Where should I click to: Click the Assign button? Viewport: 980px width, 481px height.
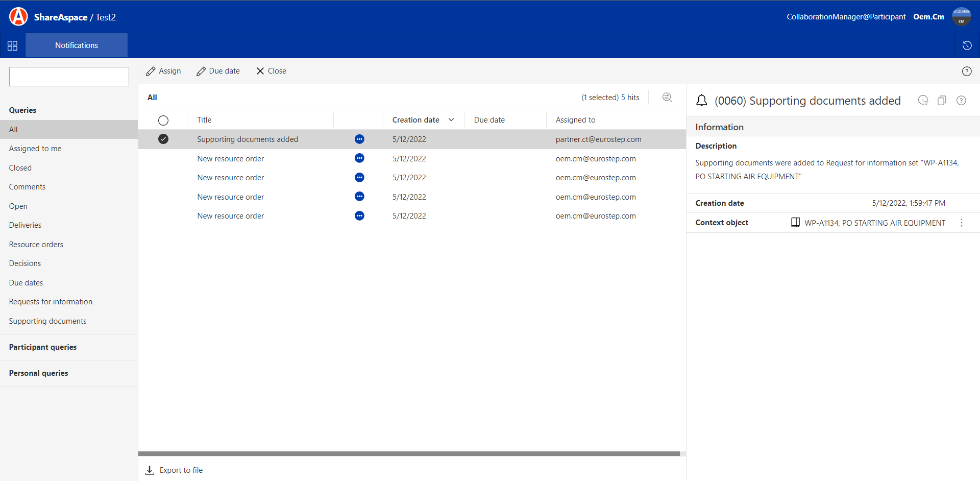click(163, 71)
